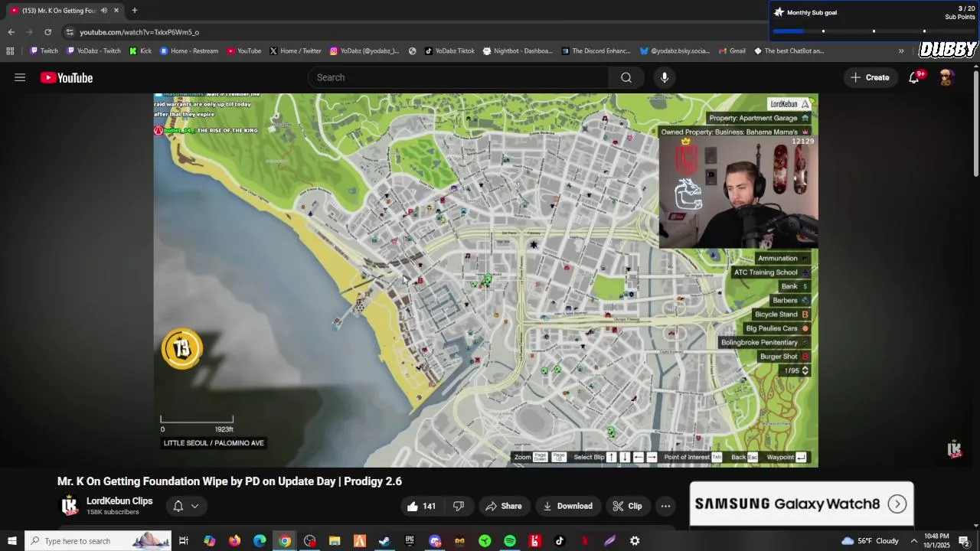980x551 pixels.
Task: Click the Create button
Action: 870,77
